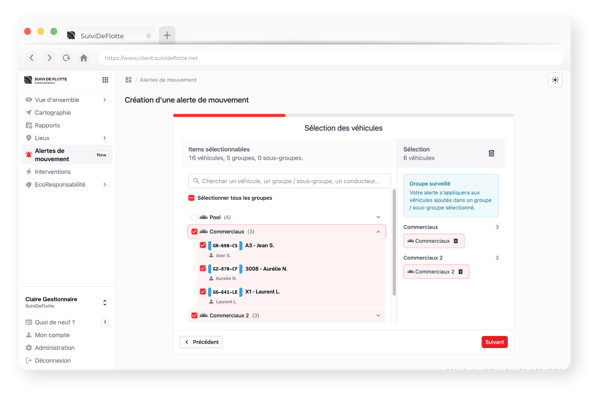Click the Groupe surveillé info box
The height and width of the screenshot is (399, 600).
(451, 195)
